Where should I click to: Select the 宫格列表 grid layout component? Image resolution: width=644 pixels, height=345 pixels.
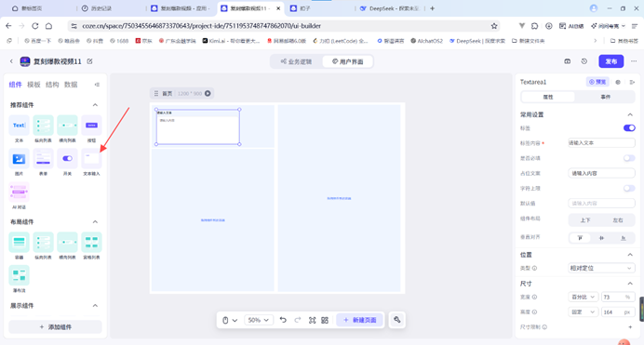pyautogui.click(x=91, y=243)
